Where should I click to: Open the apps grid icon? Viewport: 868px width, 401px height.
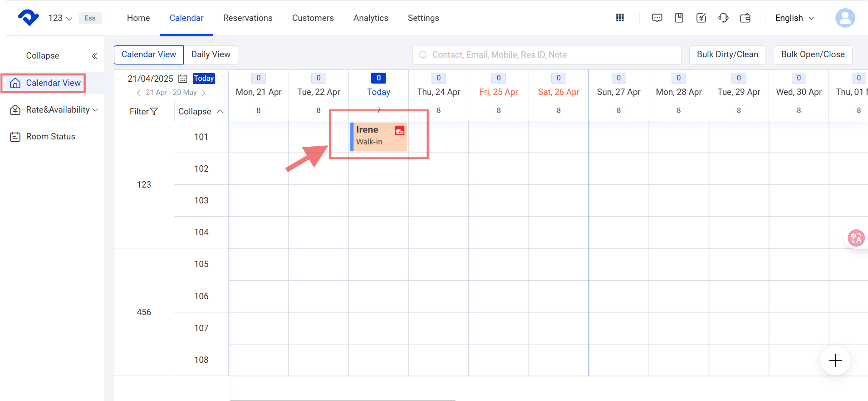click(x=620, y=18)
